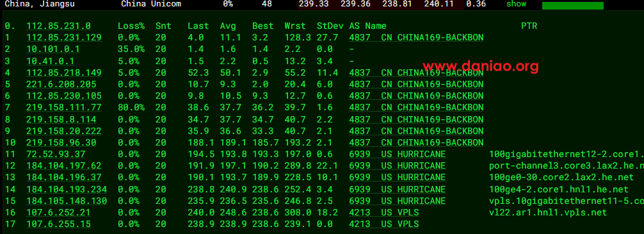
Task: Open IP link 219.158.96.30
Action: 61,143
